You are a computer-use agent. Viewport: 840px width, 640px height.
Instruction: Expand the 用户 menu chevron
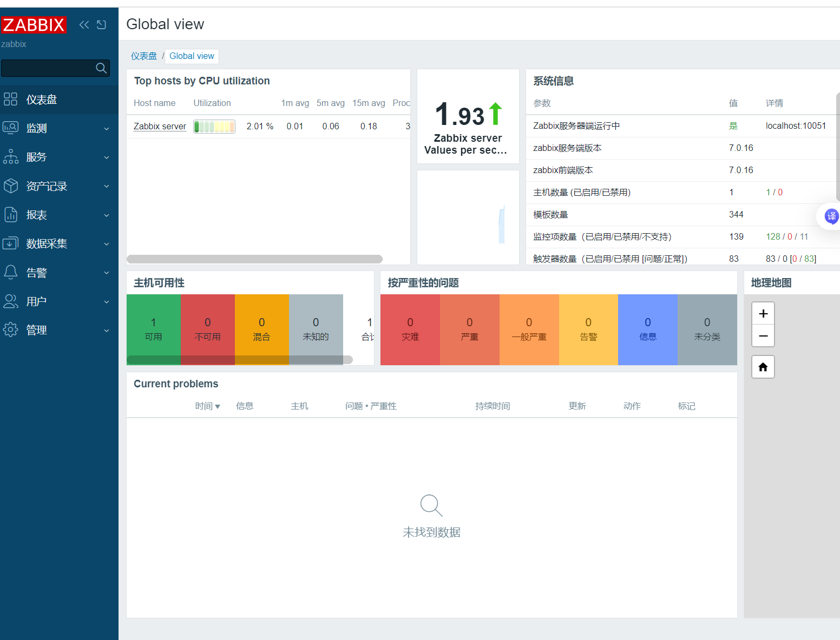coord(107,302)
